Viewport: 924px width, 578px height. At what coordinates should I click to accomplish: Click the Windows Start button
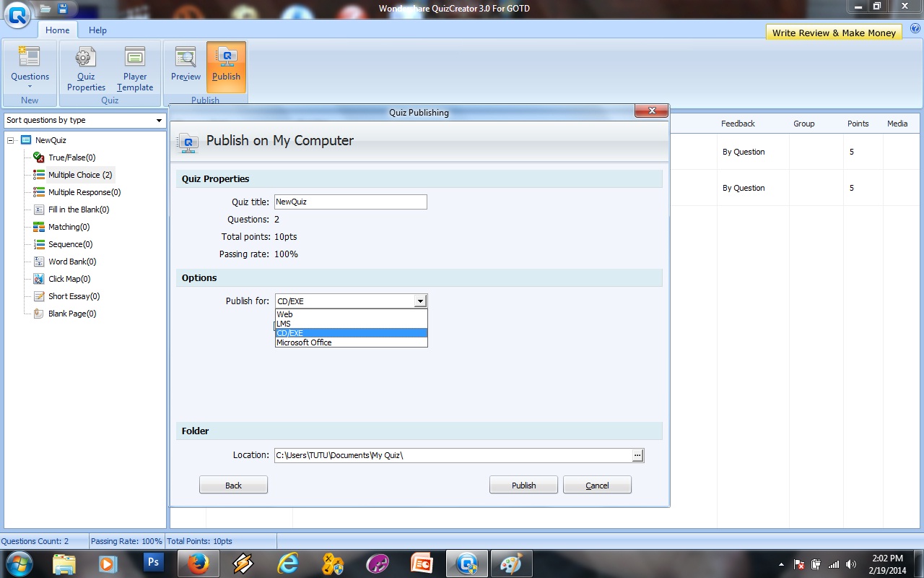(x=19, y=564)
